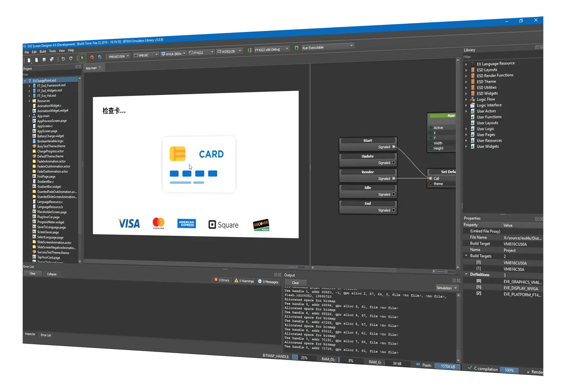Click Clear button in Error List
This screenshot has height=392, width=566.
32,274
